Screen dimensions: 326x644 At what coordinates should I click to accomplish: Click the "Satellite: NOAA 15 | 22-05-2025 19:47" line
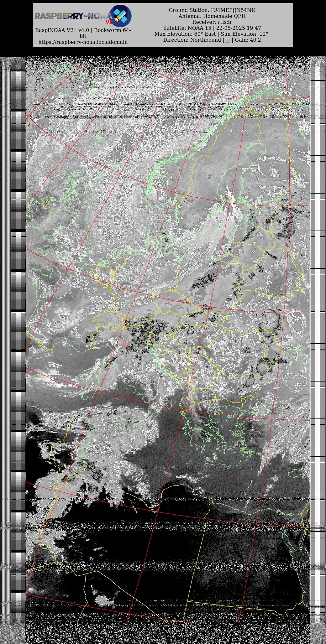212,28
